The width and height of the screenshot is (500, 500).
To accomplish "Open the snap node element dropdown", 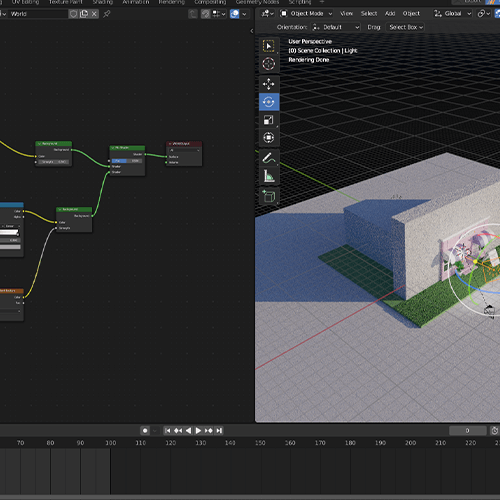I will [x=219, y=14].
